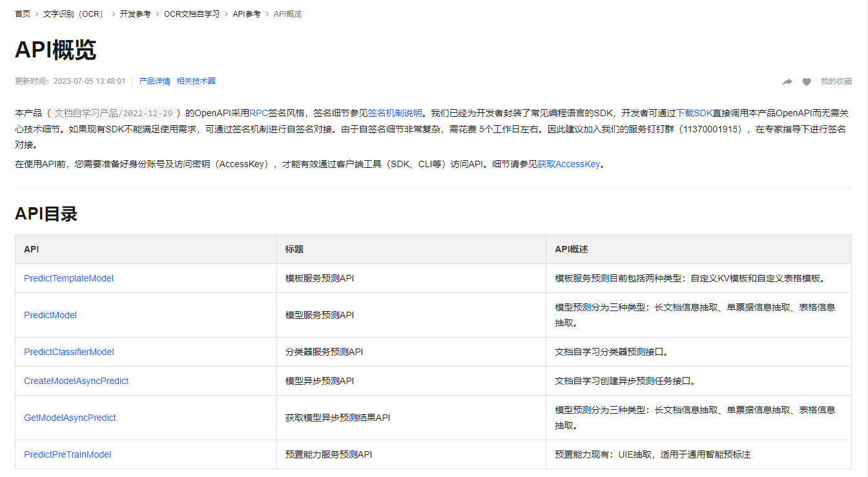The image size is (868, 477).
Task: Click 模板服务预测API title cell
Action: coord(411,278)
